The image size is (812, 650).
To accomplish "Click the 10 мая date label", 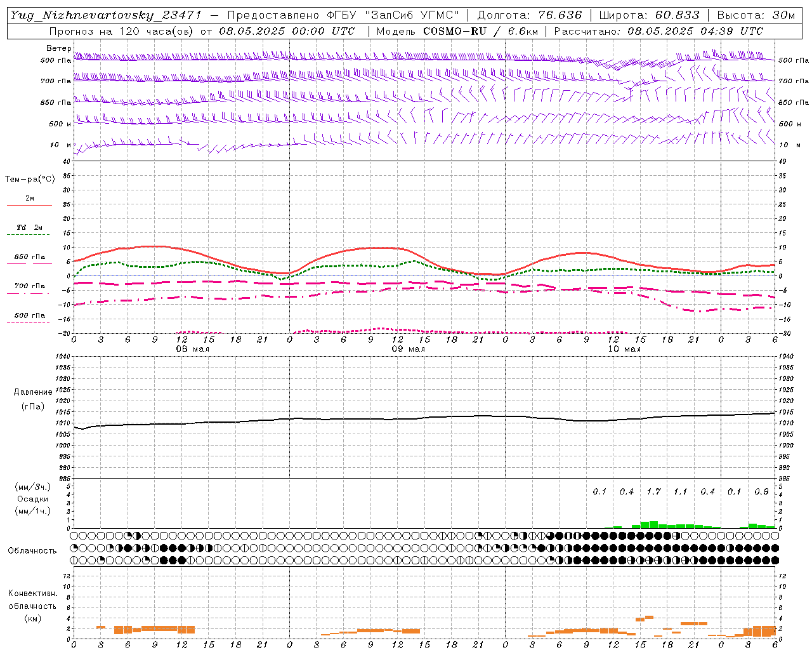I will tap(624, 349).
